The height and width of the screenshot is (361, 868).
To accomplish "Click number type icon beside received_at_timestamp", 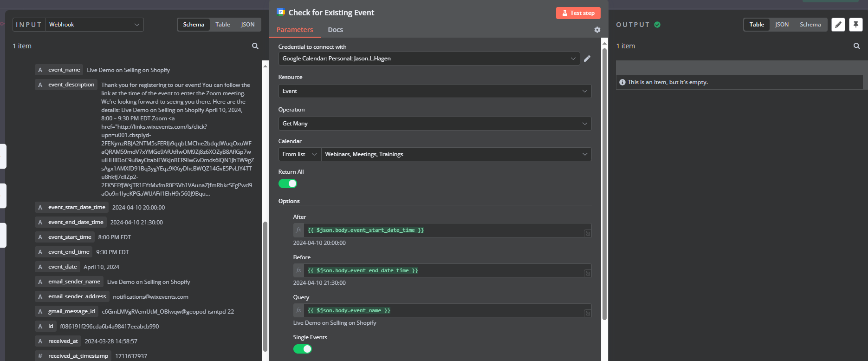I will (40, 356).
